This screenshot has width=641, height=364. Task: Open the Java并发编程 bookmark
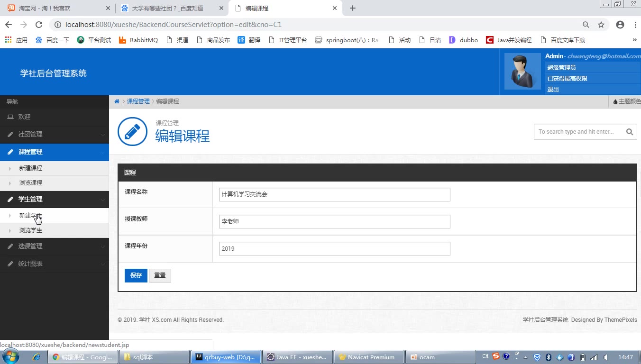509,40
